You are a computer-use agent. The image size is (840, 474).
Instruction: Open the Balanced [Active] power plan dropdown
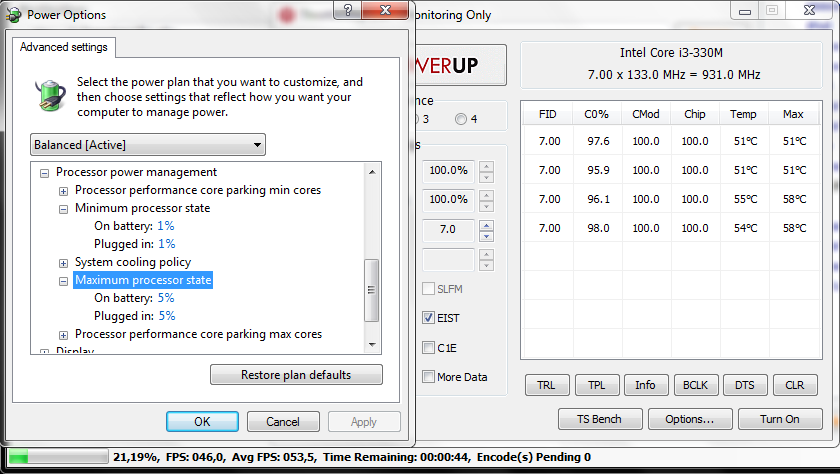148,145
